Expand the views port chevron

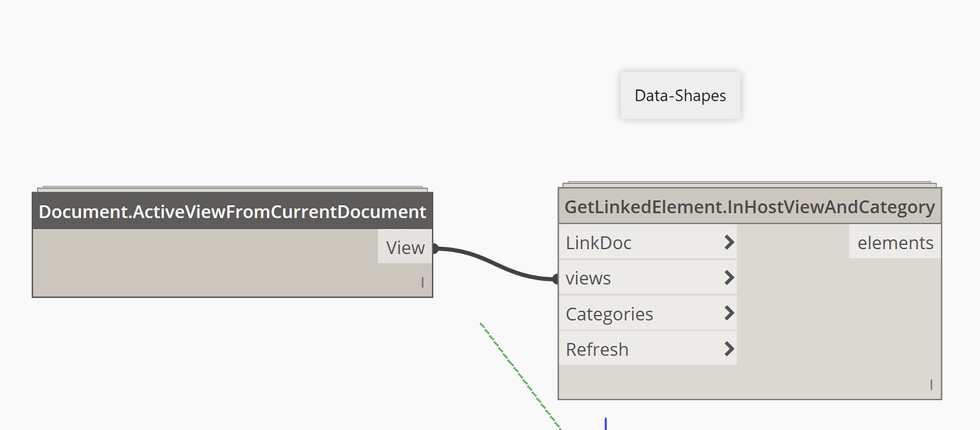pos(730,277)
